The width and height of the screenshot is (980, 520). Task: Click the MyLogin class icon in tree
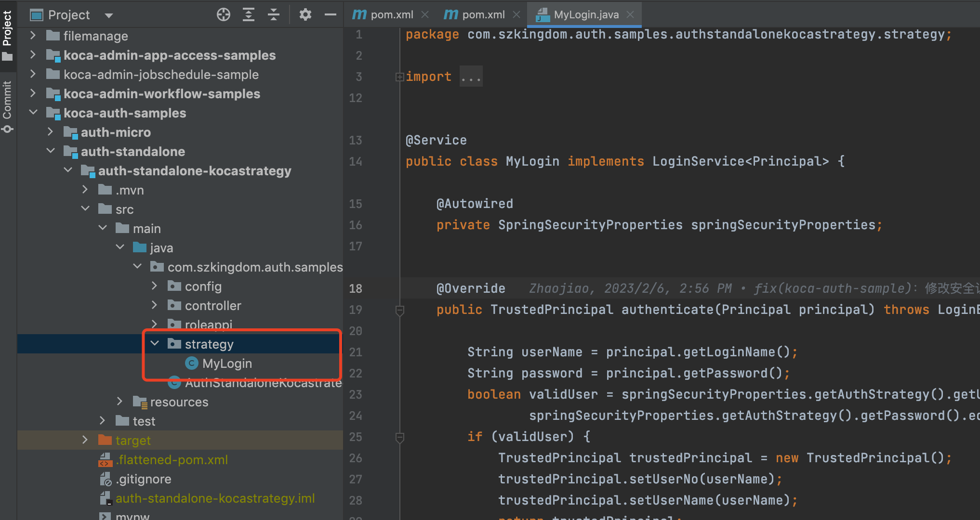[x=191, y=364]
